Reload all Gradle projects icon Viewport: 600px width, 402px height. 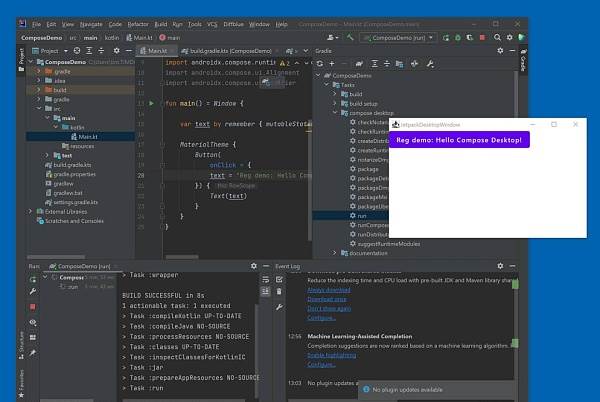pos(320,64)
